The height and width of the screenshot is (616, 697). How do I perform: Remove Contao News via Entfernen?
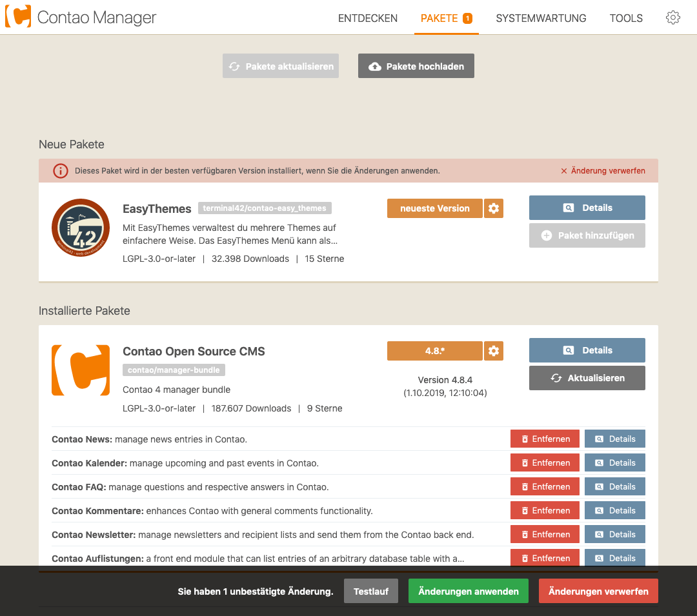tap(545, 439)
